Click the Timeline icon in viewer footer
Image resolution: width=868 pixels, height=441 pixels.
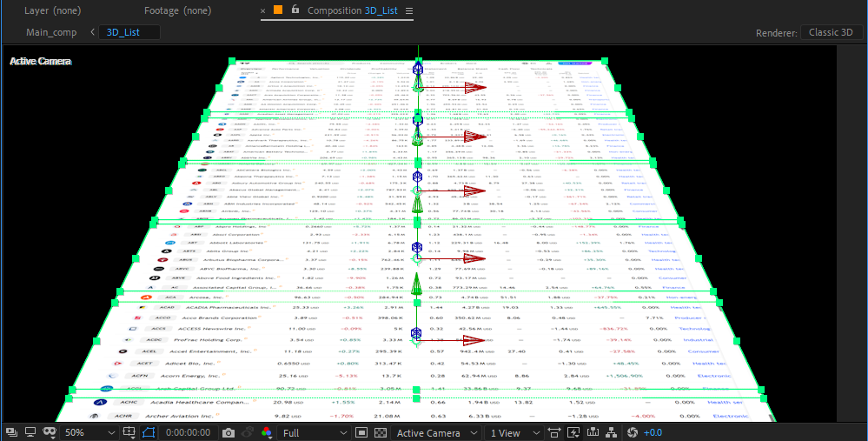[593, 432]
